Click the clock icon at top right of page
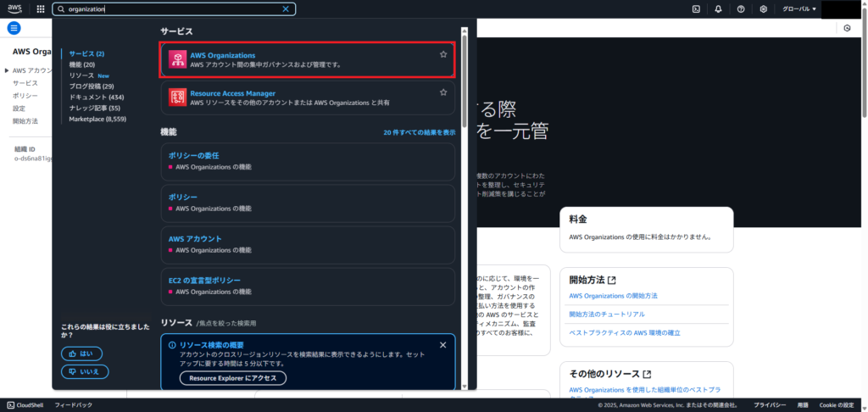This screenshot has height=412, width=868. coord(847,28)
